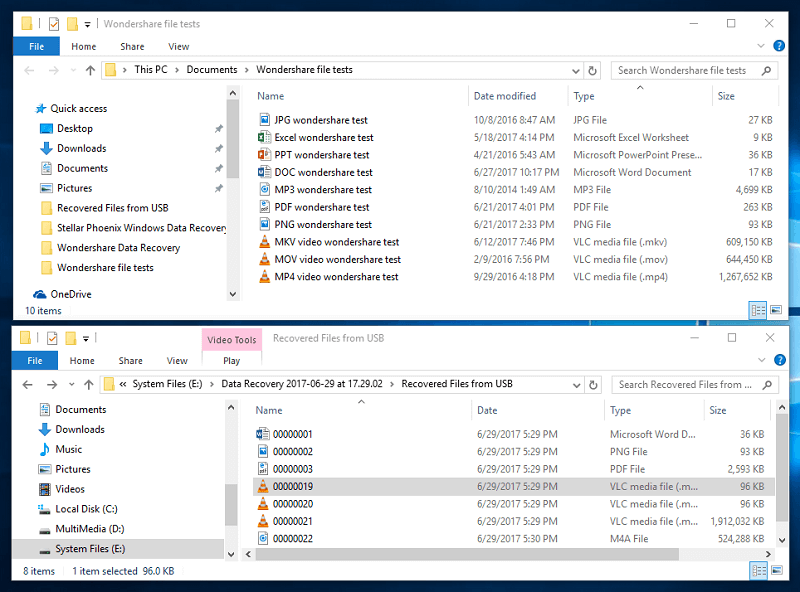Click the PDF icon of file 00000003
Viewport: 800px width, 592px height.
263,468
